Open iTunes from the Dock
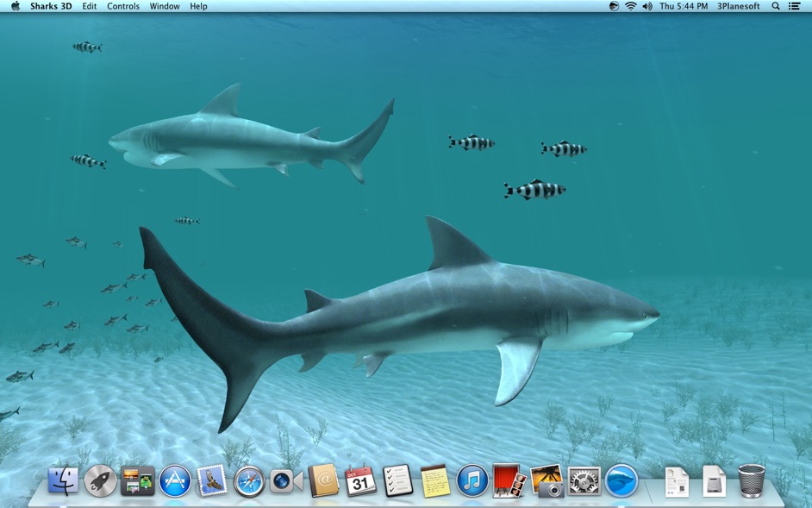The image size is (812, 508). [471, 483]
